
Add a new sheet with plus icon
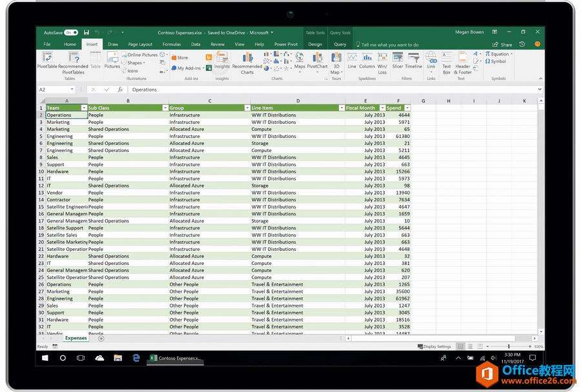[101, 338]
